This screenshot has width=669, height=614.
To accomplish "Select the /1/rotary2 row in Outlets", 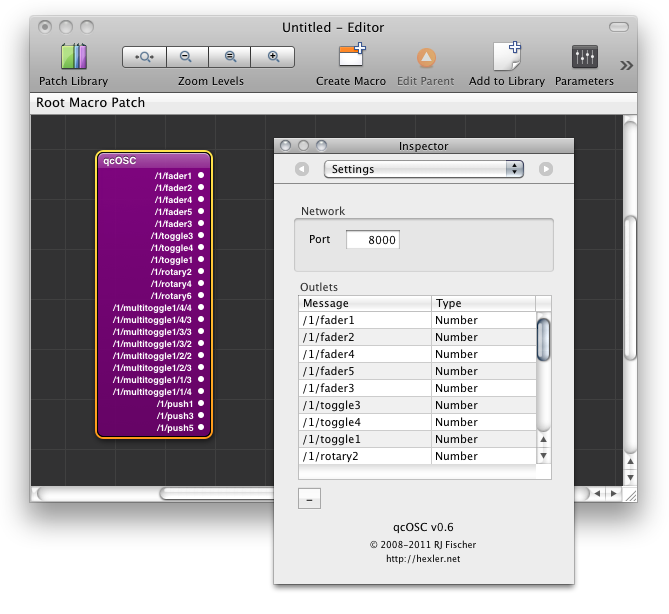I will point(417,456).
